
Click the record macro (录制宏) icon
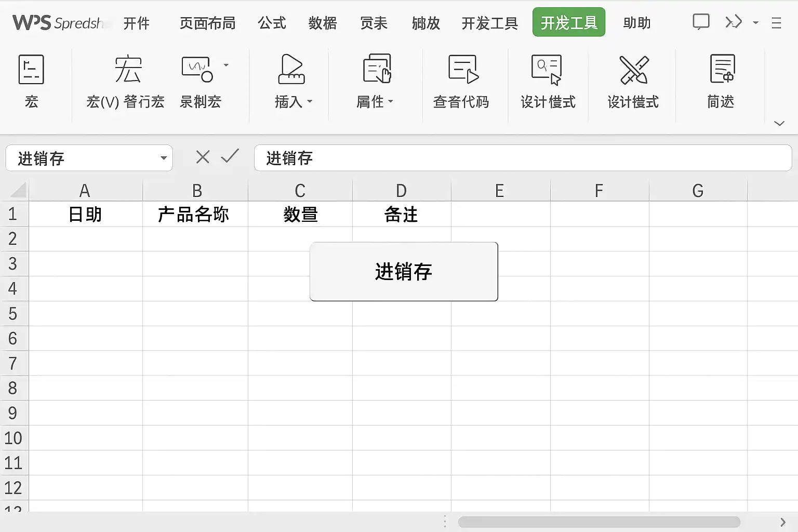[197, 70]
